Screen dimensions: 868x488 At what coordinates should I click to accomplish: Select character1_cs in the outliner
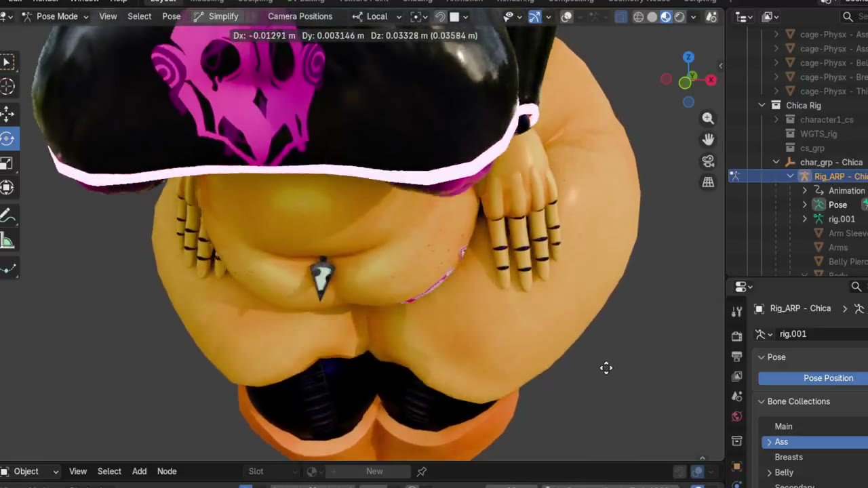point(827,120)
